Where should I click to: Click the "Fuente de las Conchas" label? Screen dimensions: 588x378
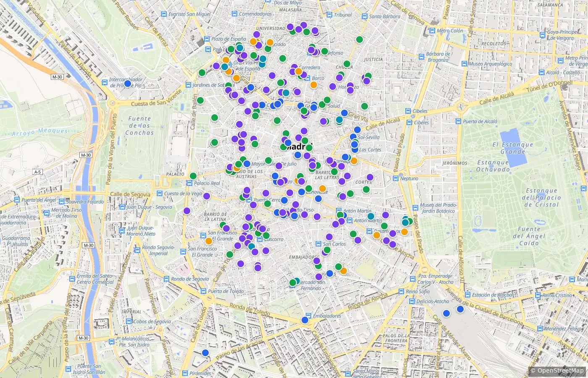click(140, 126)
